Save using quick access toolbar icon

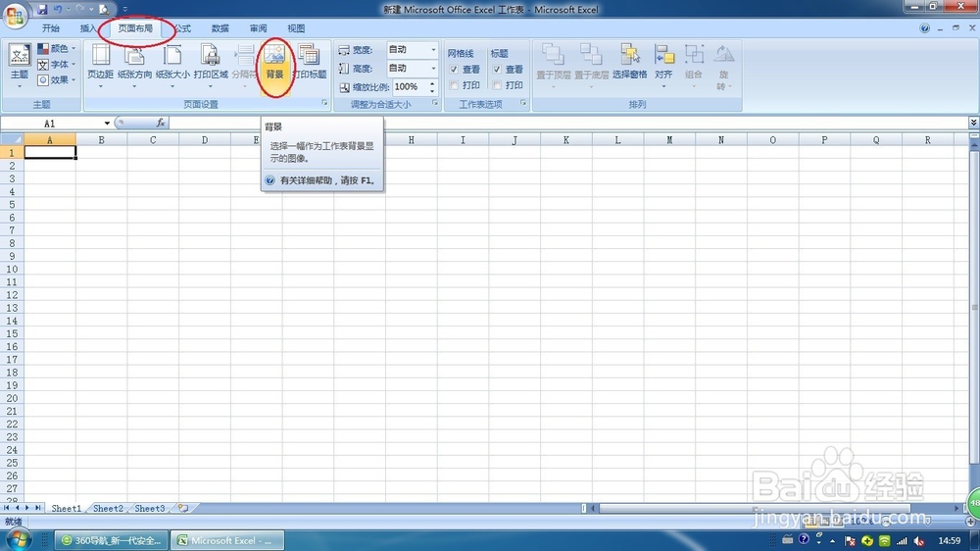(42, 10)
